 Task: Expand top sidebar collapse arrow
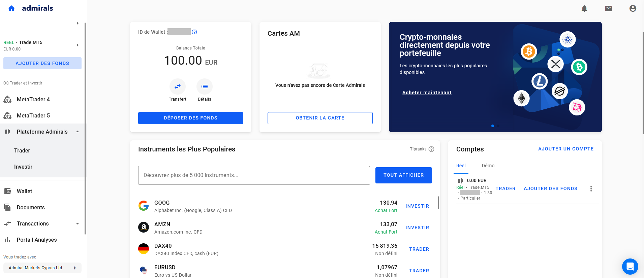coord(78,23)
